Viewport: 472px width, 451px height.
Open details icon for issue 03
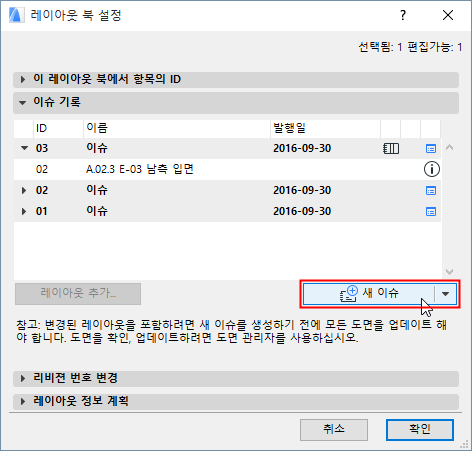point(431,148)
